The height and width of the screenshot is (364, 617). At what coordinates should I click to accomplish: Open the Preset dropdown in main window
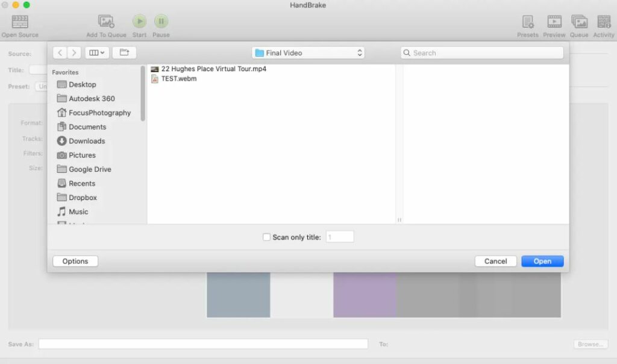pos(41,87)
